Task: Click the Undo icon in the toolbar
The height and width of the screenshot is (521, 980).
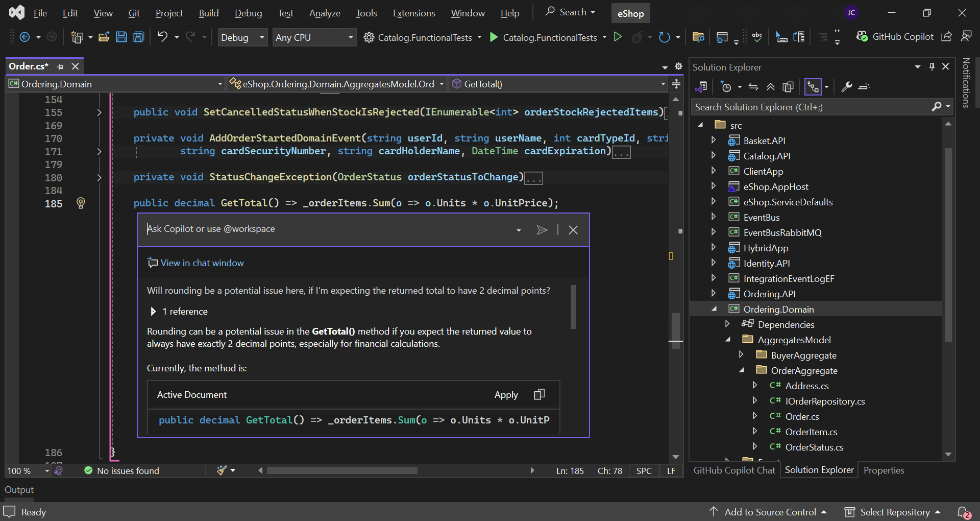Action: coord(162,37)
